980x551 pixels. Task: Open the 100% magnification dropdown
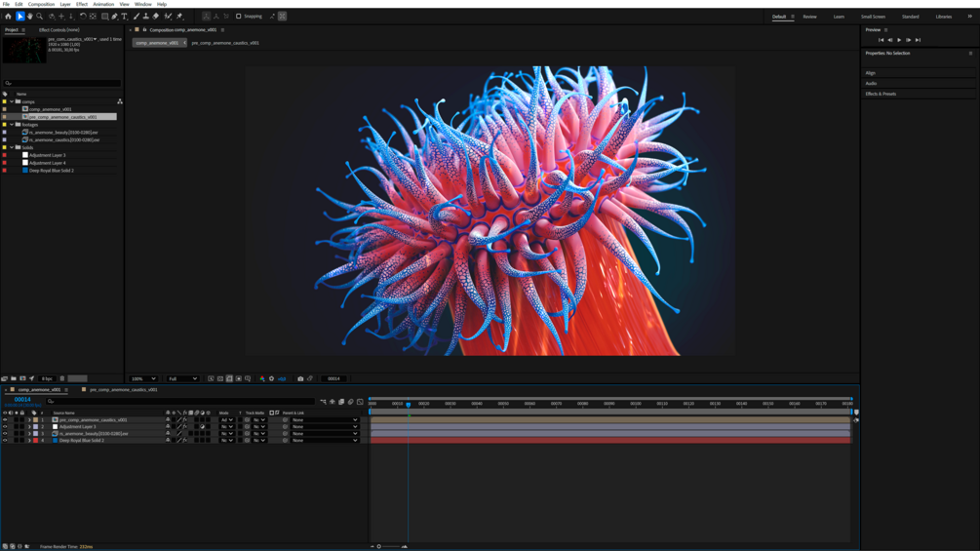coord(143,378)
